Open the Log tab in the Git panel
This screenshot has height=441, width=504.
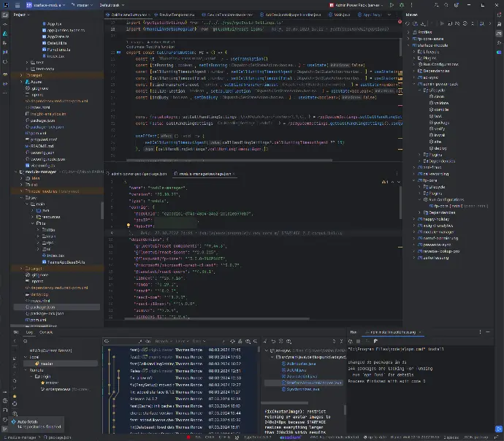click(29, 332)
